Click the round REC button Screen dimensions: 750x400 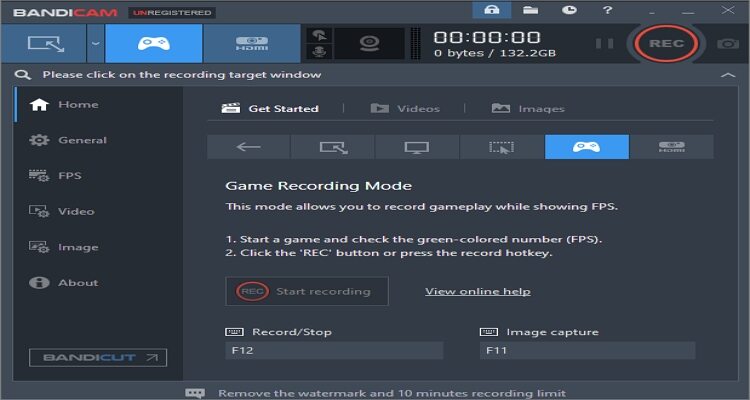[666, 44]
